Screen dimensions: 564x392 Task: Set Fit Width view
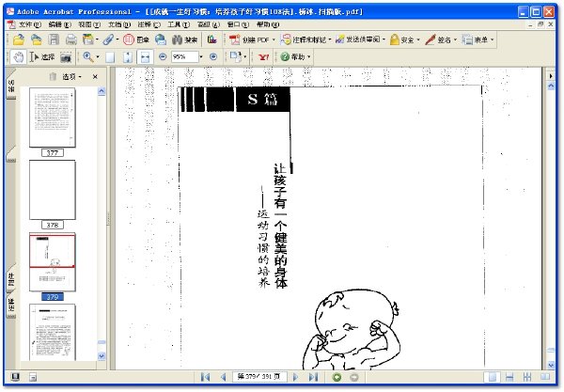click(x=145, y=57)
